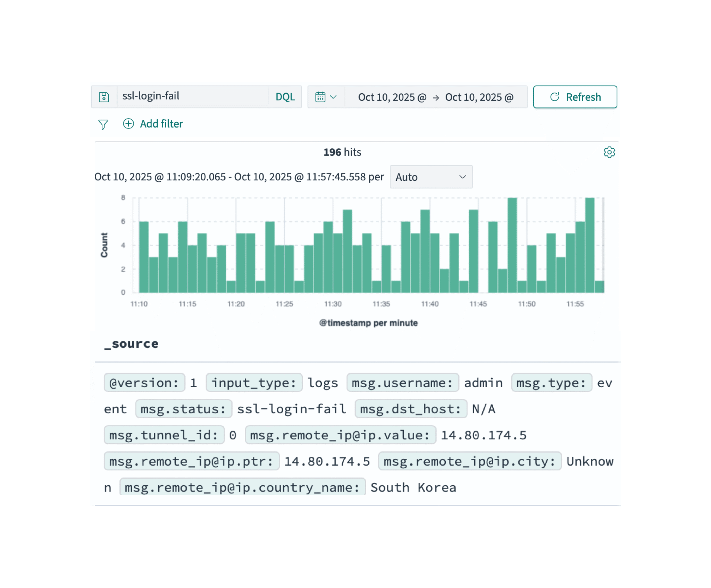Click the Refresh button label

[583, 97]
